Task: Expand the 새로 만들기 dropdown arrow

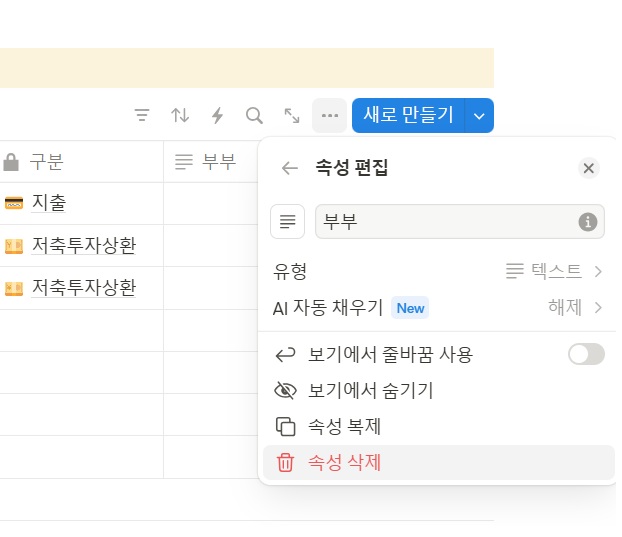Action: click(x=480, y=116)
